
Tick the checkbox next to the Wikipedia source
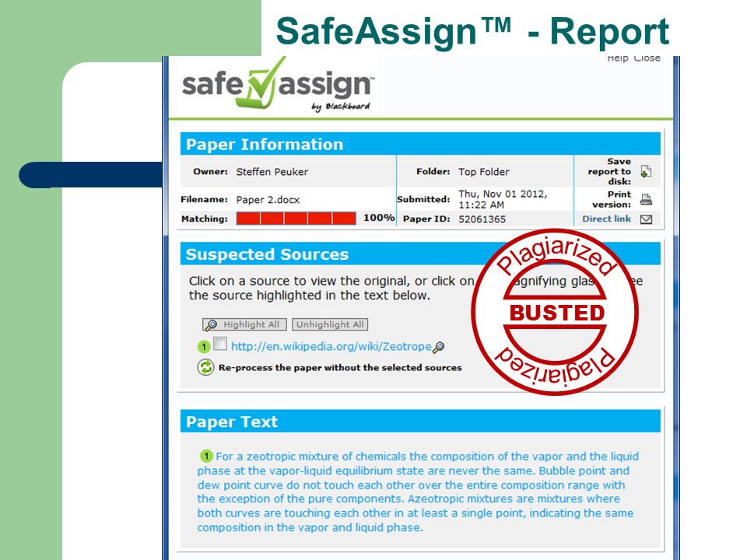pyautogui.click(x=220, y=344)
